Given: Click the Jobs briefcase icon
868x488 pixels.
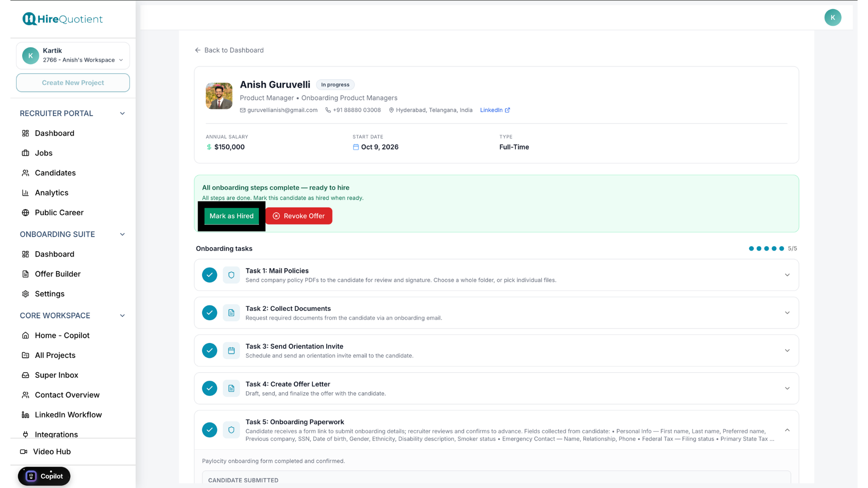Looking at the screenshot, I should (25, 153).
